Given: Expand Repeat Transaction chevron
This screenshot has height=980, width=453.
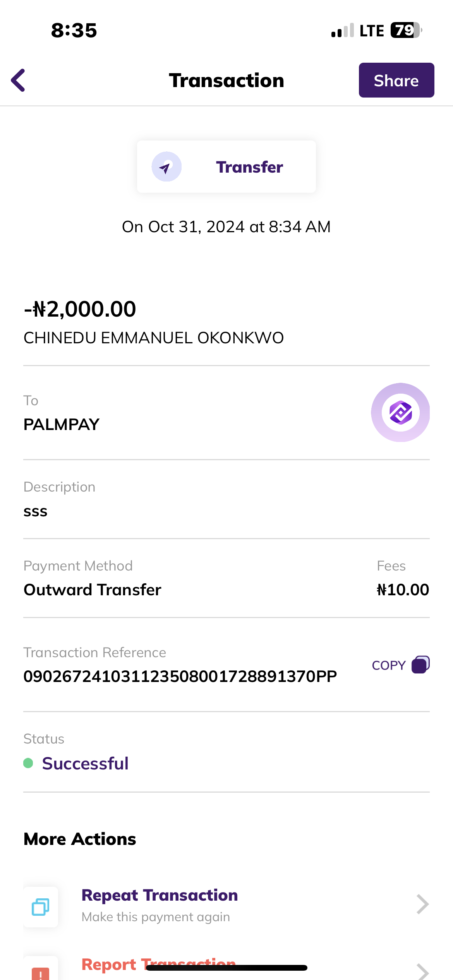Looking at the screenshot, I should pyautogui.click(x=422, y=905).
